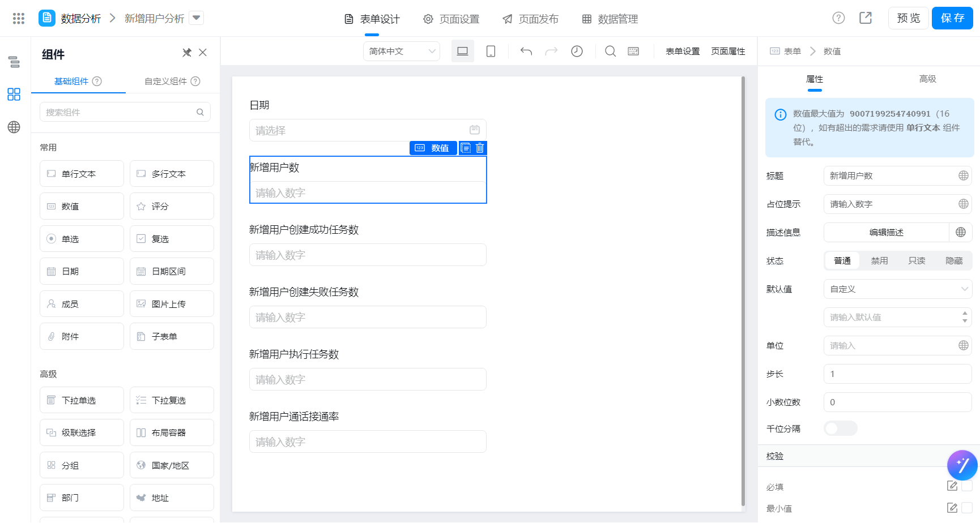Check the 最小值 checkbox
This screenshot has width=980, height=523.
tap(967, 508)
